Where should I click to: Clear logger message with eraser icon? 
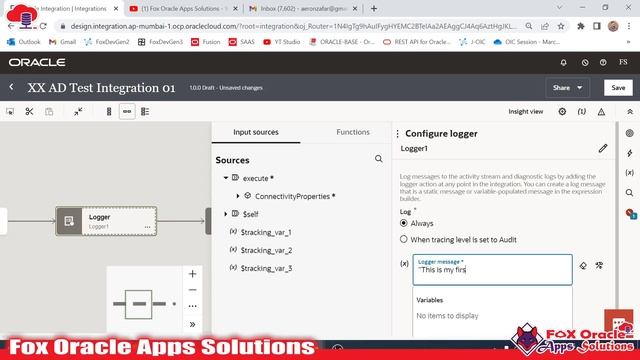click(583, 266)
